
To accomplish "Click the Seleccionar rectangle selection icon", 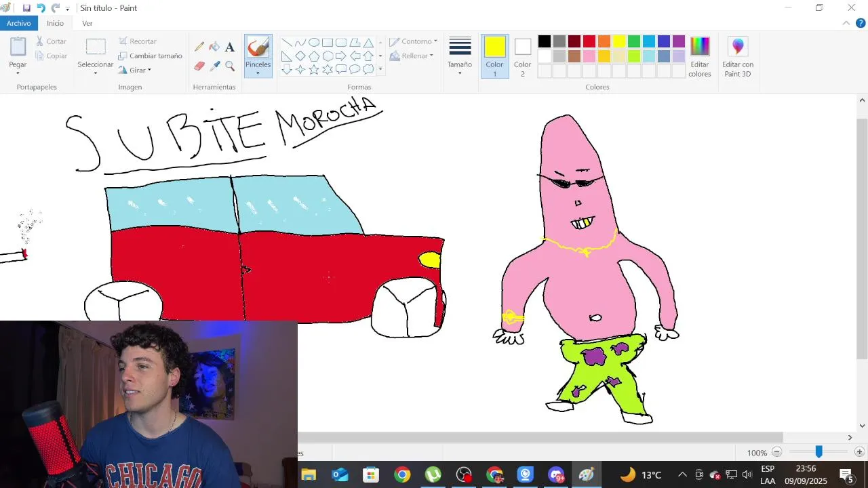I will [x=96, y=47].
